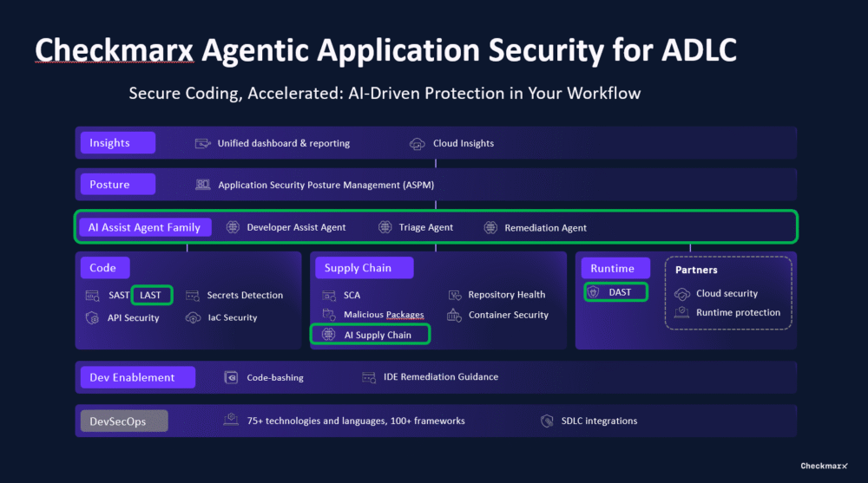Click the IDE Remediation Guidance icon
Screen dimensions: 868x483
[369, 377]
